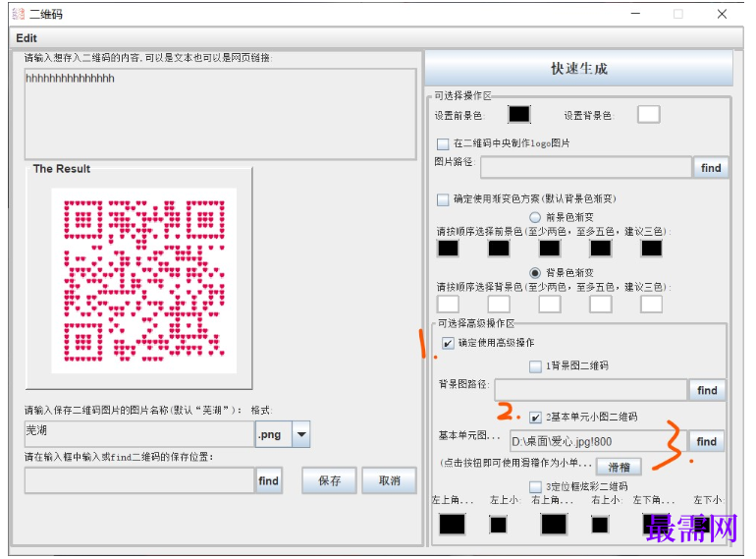Viewport: 756px width, 559px height.
Task: Enable the 3定位框炫彩二维码 checkbox
Action: 535,486
